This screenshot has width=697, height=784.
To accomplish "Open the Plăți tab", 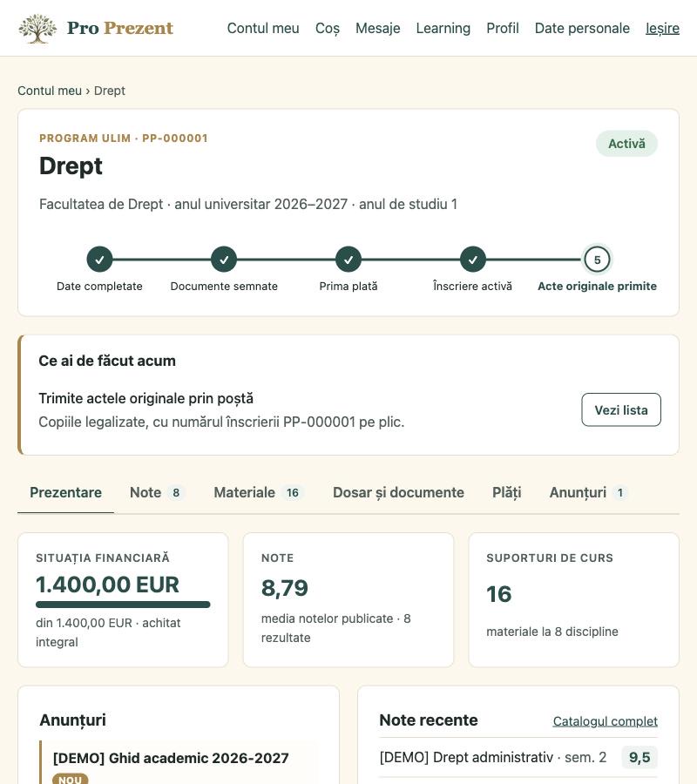I will tap(506, 492).
